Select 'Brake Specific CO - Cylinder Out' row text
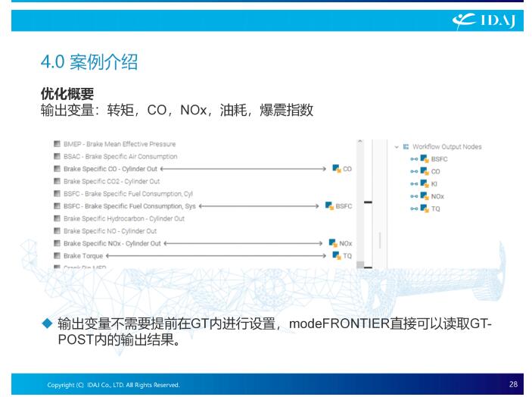Image resolution: width=532 pixels, height=397 pixels. 110,169
